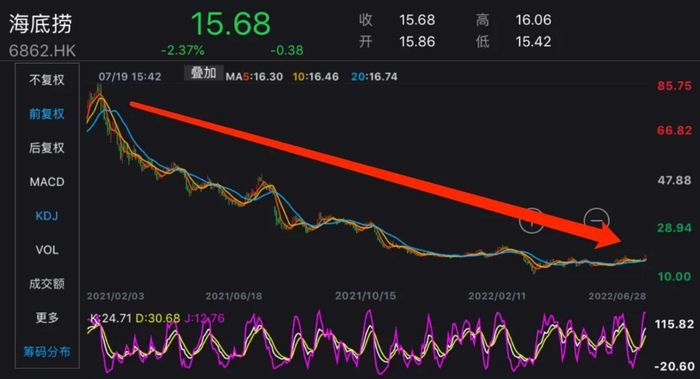Click price axis label 28.94
Image resolution: width=700 pixels, height=379 pixels.
[674, 228]
